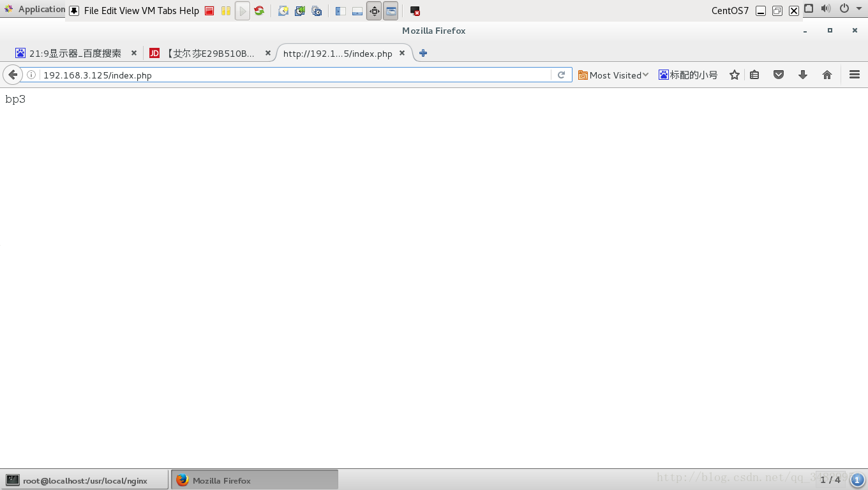The height and width of the screenshot is (490, 868).
Task: Click the CentOS7 VM tab label
Action: [730, 11]
